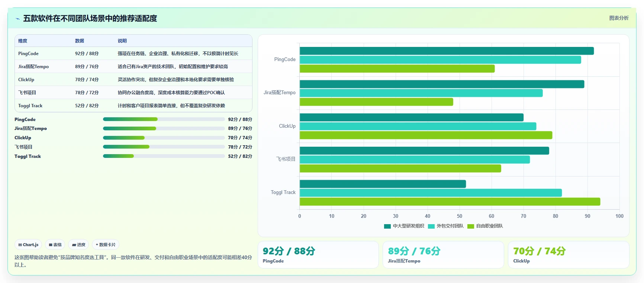
Task: Click the 数据卡片 tag chip
Action: (106, 245)
